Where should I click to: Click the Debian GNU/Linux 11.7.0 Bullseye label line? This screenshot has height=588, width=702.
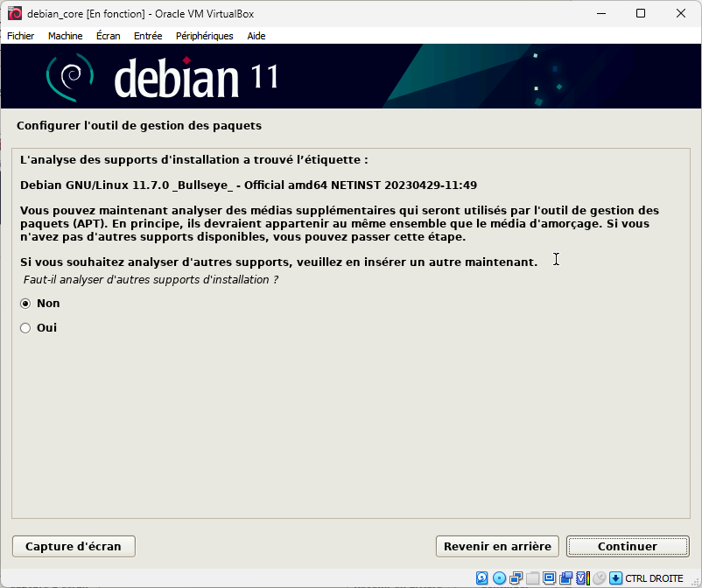249,185
